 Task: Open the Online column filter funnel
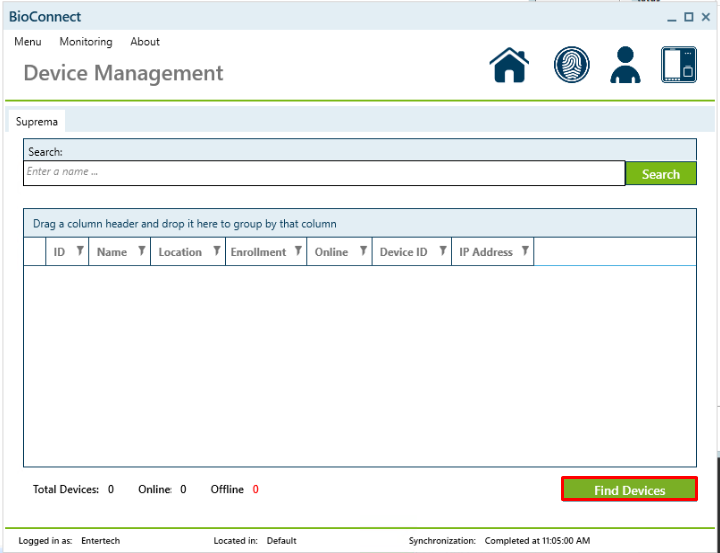363,252
